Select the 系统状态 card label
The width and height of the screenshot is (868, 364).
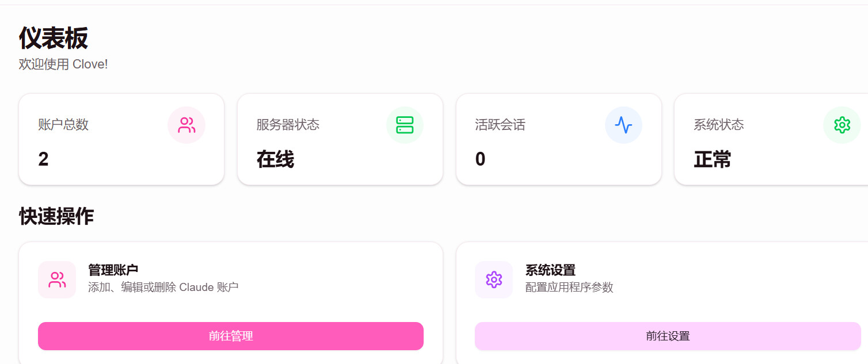pos(719,125)
